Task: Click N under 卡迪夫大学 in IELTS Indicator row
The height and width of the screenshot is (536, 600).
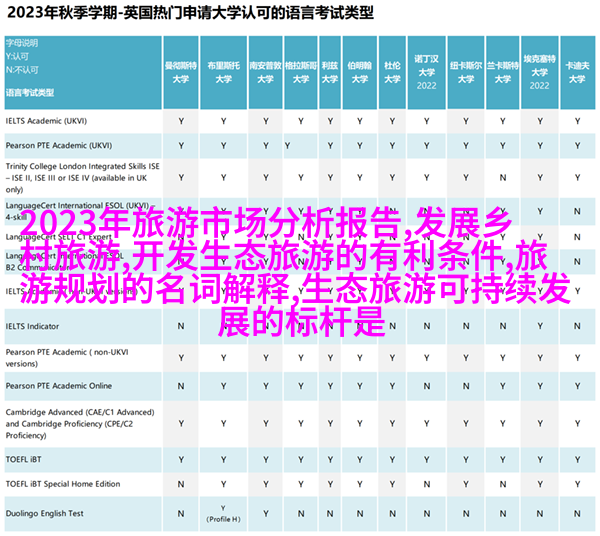Action: [577, 326]
